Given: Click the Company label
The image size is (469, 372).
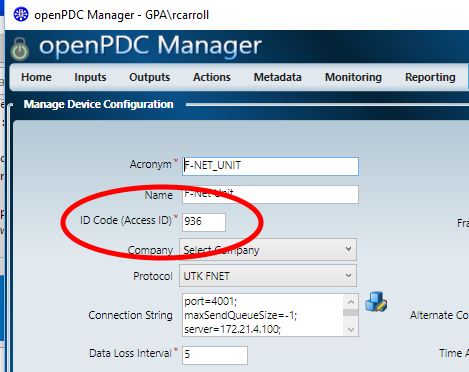Looking at the screenshot, I should (x=150, y=250).
